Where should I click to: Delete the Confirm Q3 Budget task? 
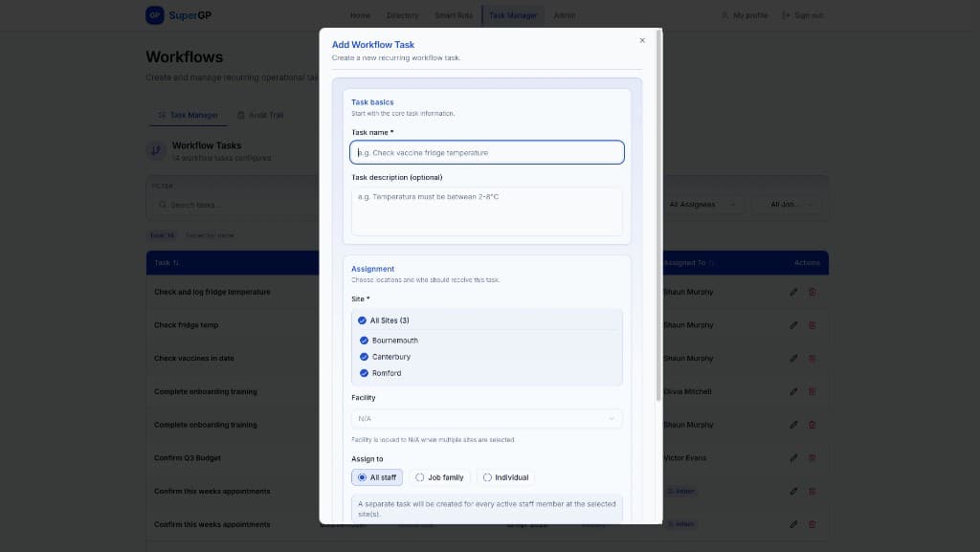tap(812, 457)
